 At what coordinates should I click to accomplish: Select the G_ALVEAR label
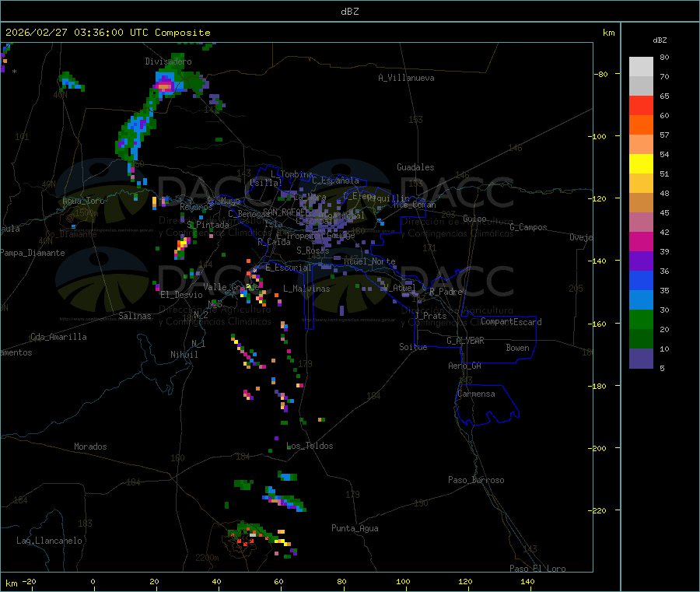tap(465, 341)
